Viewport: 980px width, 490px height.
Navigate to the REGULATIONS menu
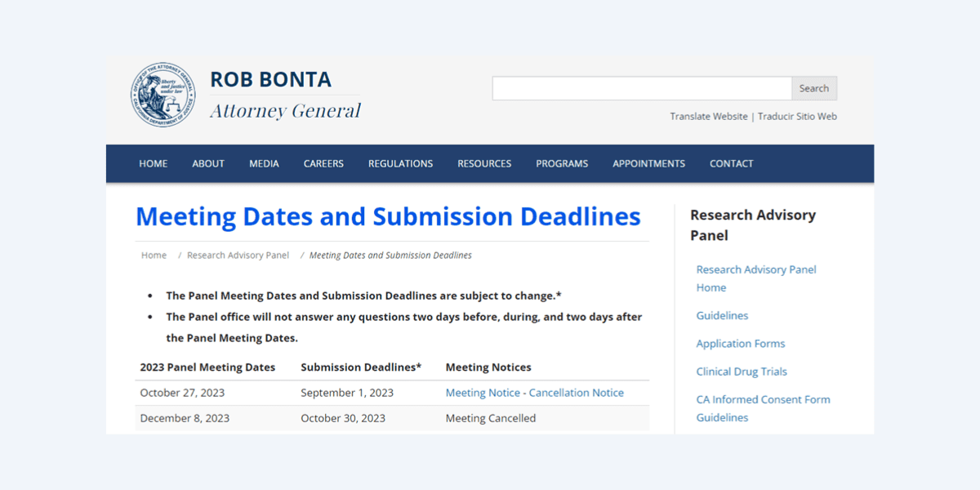(x=400, y=163)
